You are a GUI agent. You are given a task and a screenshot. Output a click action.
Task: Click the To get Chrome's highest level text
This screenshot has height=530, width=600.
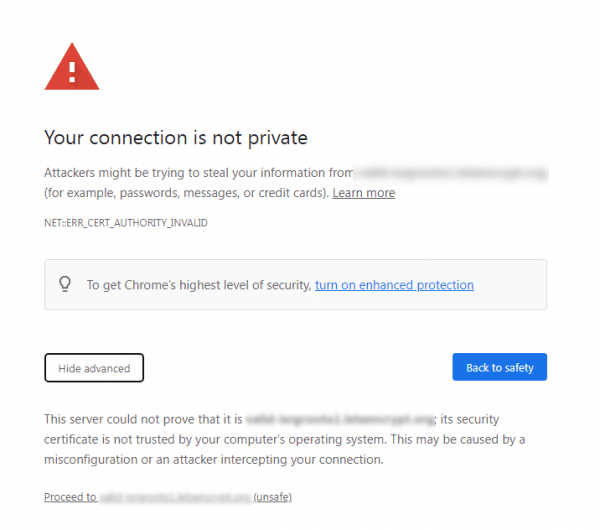(x=199, y=285)
